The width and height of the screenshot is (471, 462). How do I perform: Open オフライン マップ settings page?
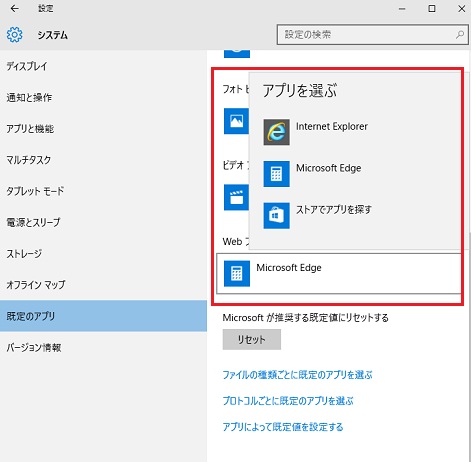tap(103, 285)
